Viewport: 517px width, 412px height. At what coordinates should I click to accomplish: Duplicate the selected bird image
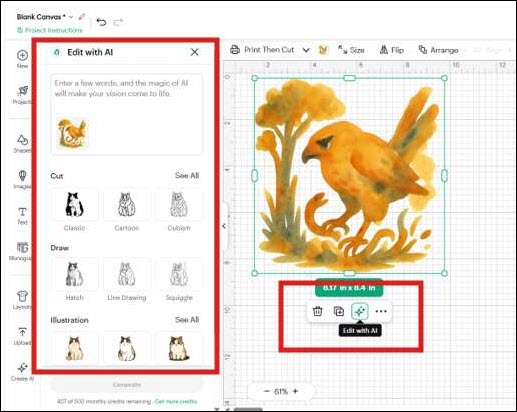click(339, 311)
